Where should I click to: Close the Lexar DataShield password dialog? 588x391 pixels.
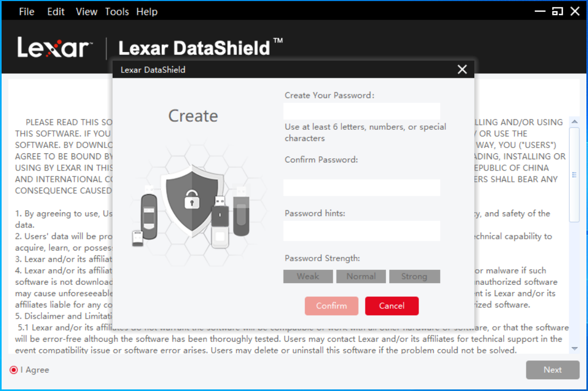click(463, 69)
